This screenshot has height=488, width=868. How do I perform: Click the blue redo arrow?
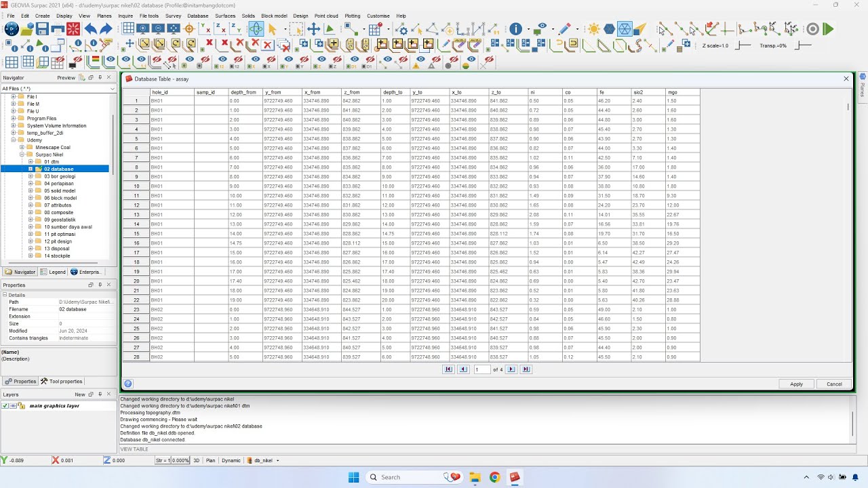click(x=106, y=29)
